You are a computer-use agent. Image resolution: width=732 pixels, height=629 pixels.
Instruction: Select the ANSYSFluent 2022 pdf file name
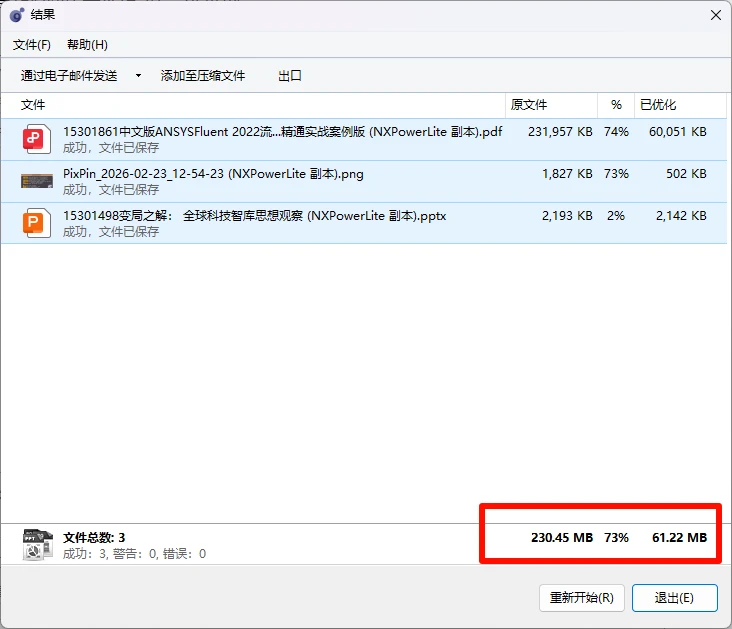[282, 132]
